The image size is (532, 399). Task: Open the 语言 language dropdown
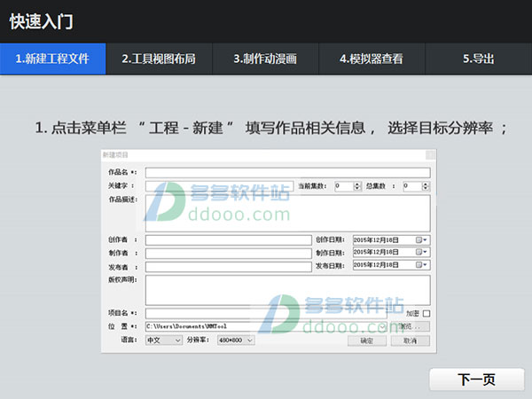[x=163, y=340]
